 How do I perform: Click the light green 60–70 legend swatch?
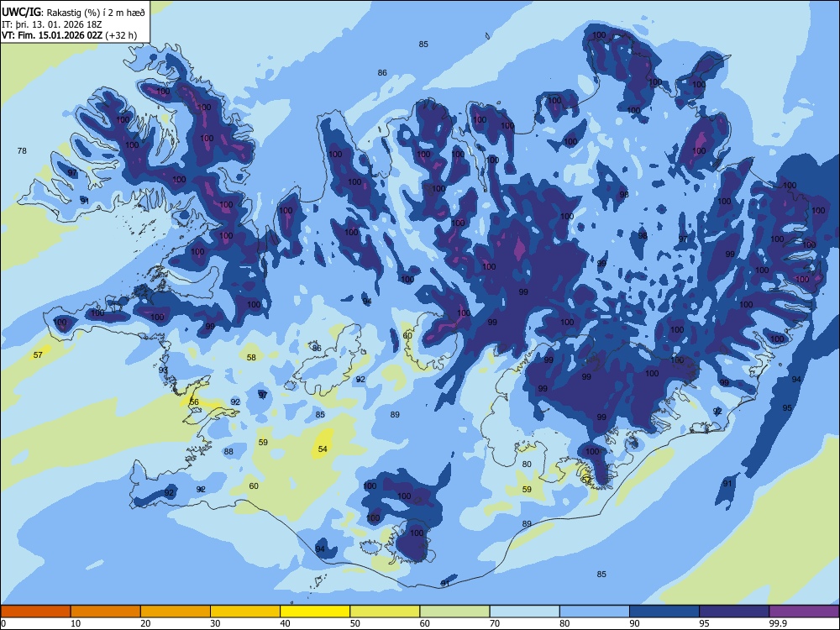(454, 612)
